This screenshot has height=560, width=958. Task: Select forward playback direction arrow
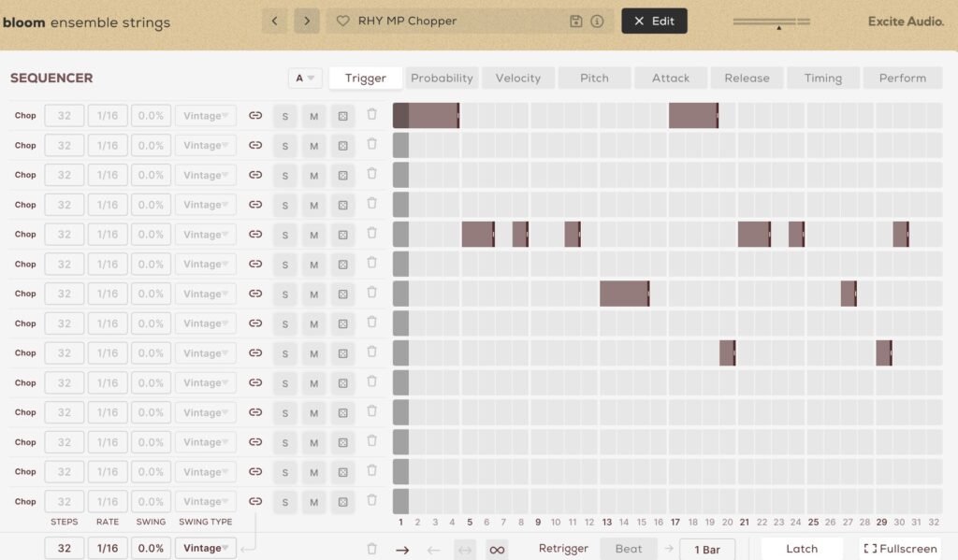pyautogui.click(x=402, y=550)
